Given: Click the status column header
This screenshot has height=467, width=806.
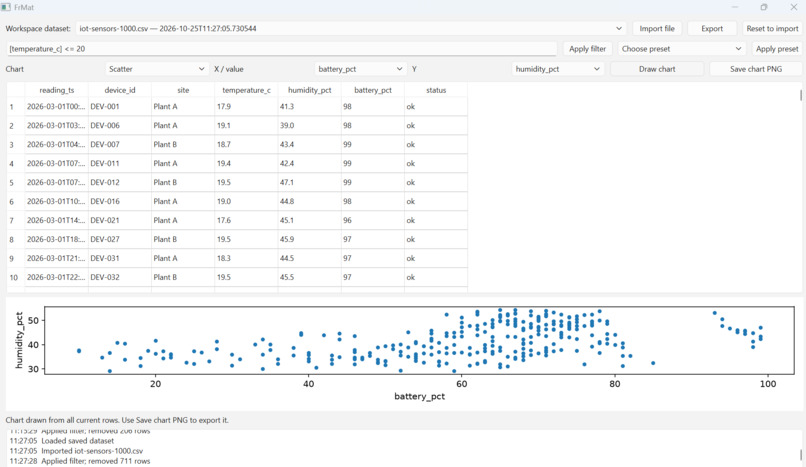Looking at the screenshot, I should click(436, 90).
